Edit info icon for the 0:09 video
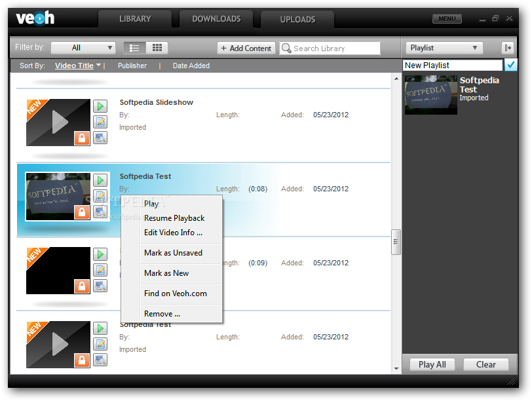The height and width of the screenshot is (401, 532). point(100,270)
